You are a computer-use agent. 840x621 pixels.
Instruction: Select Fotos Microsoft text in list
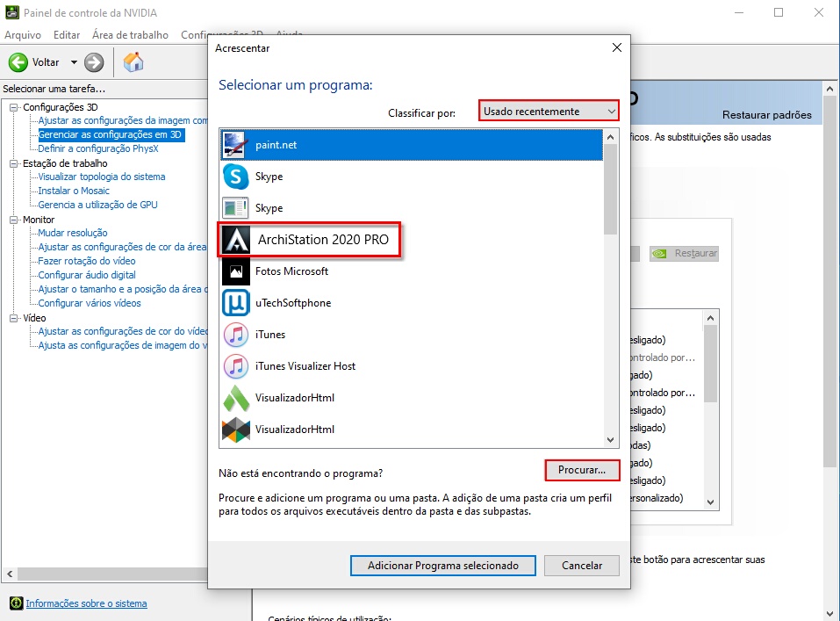coord(291,271)
